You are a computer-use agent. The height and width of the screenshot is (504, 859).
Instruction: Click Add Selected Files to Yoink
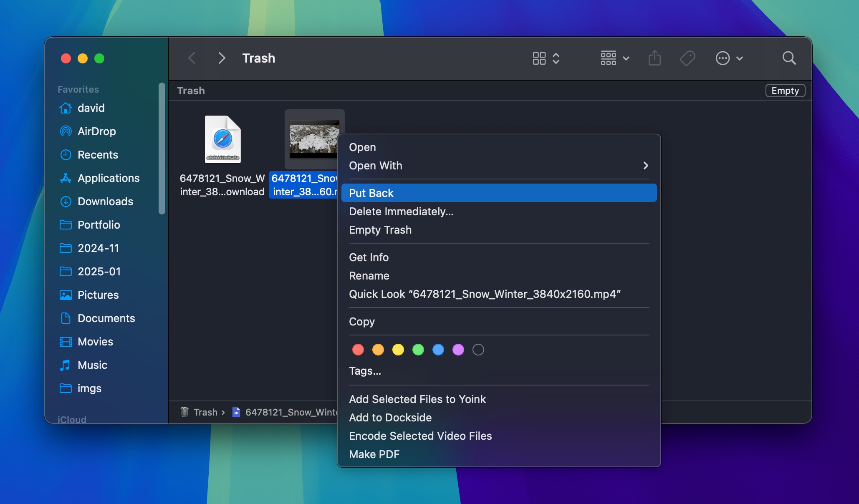[x=499, y=399]
